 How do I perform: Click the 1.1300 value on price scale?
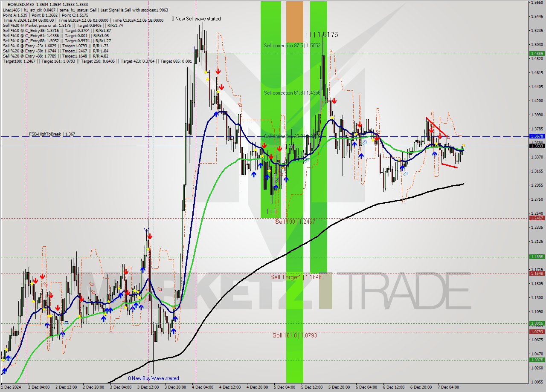pos(537,297)
